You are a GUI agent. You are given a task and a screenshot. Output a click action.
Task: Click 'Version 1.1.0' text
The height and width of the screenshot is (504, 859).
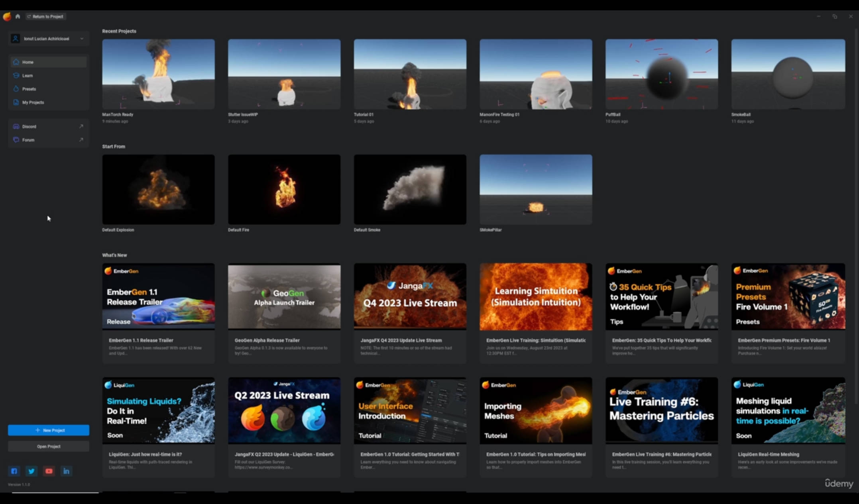point(19,484)
